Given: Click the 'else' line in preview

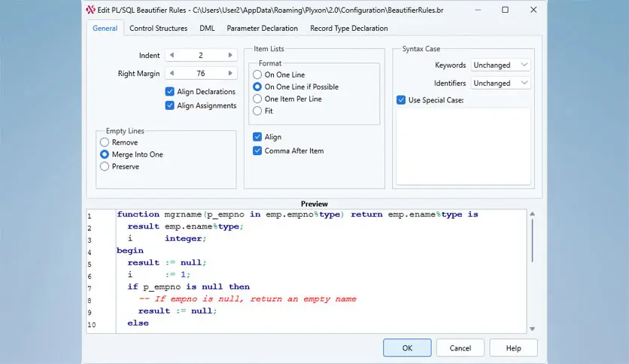Looking at the screenshot, I should click(138, 323).
